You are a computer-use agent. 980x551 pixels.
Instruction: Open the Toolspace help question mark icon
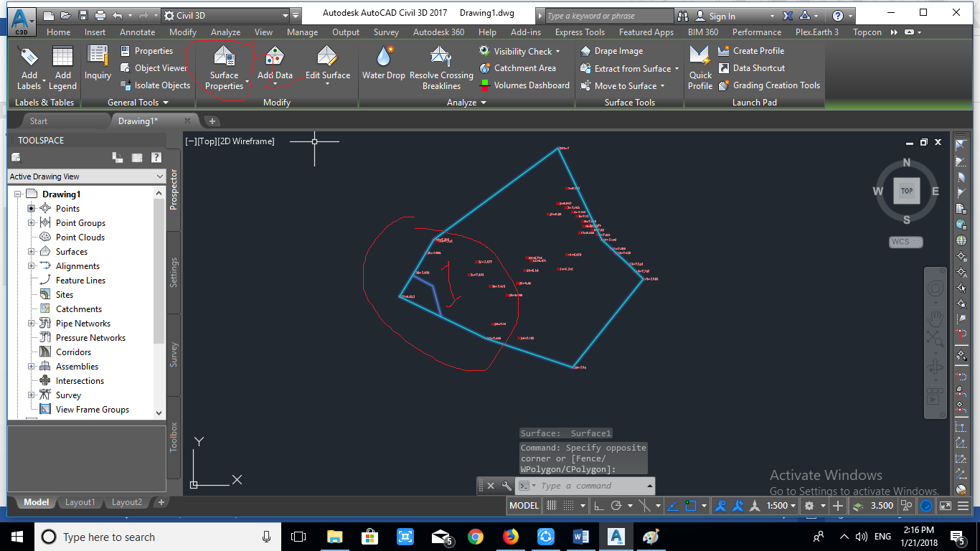tap(156, 158)
